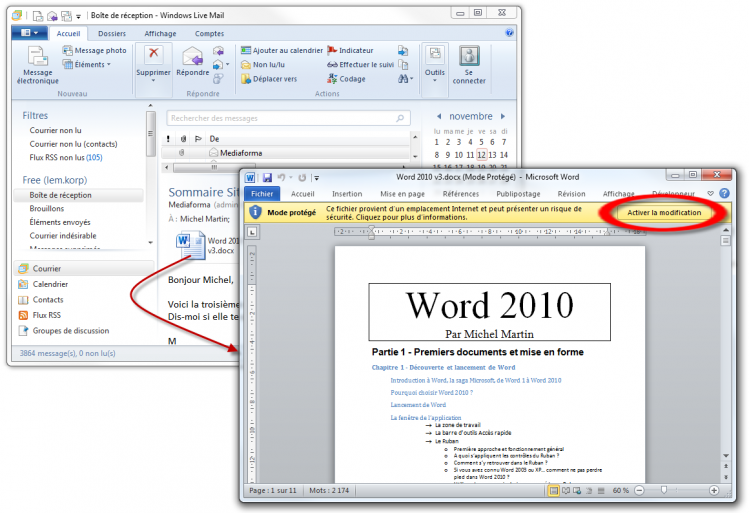Switch to the Dossiers tab in Live Mail
This screenshot has width=749, height=513.
click(112, 33)
